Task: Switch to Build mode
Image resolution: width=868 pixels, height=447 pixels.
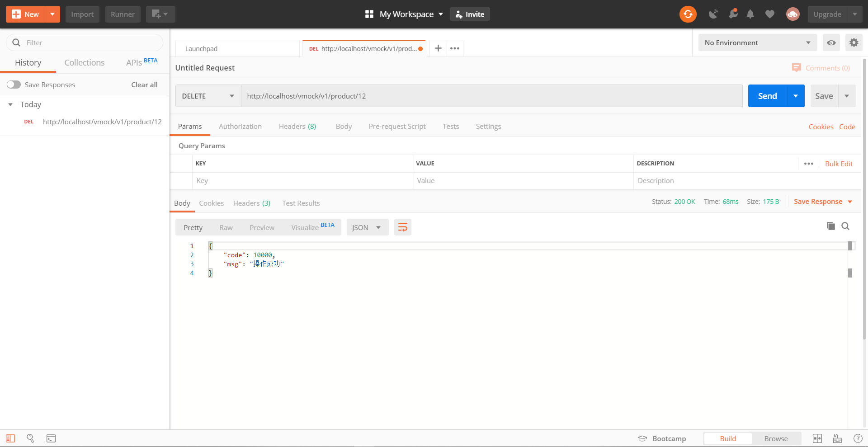Action: click(728, 438)
